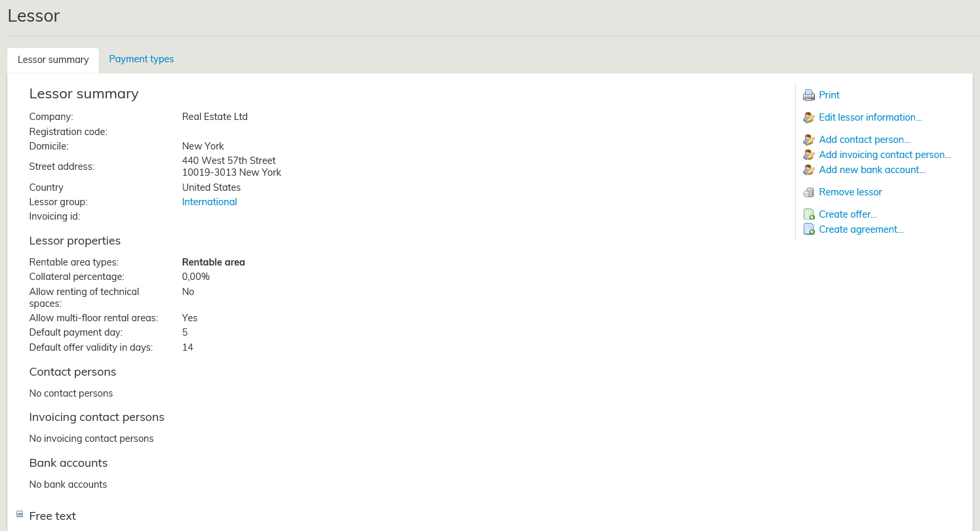Click the Create offer link
Screen dimensions: 980x531
click(x=848, y=214)
